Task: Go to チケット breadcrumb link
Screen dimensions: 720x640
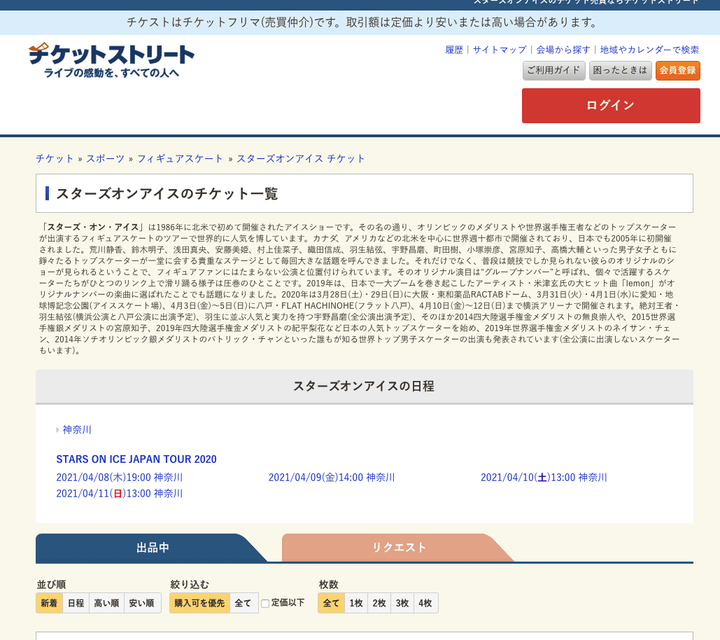Action: click(55, 159)
